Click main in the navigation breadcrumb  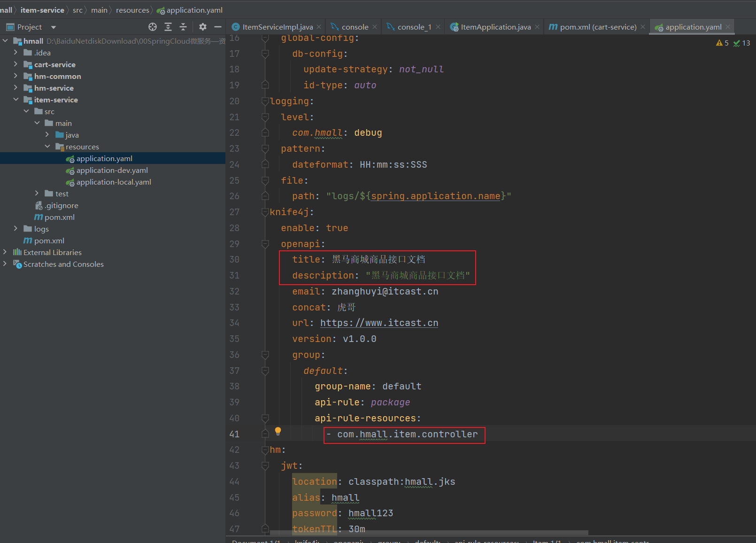99,10
